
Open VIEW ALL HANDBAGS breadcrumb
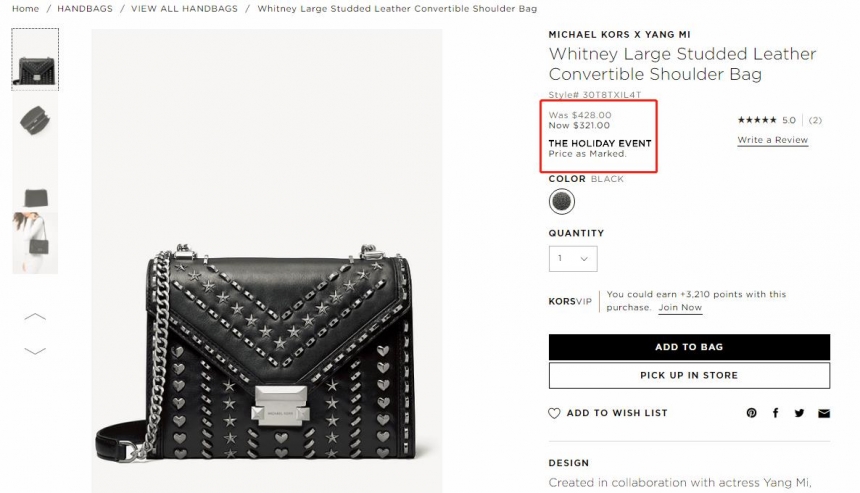click(x=184, y=9)
